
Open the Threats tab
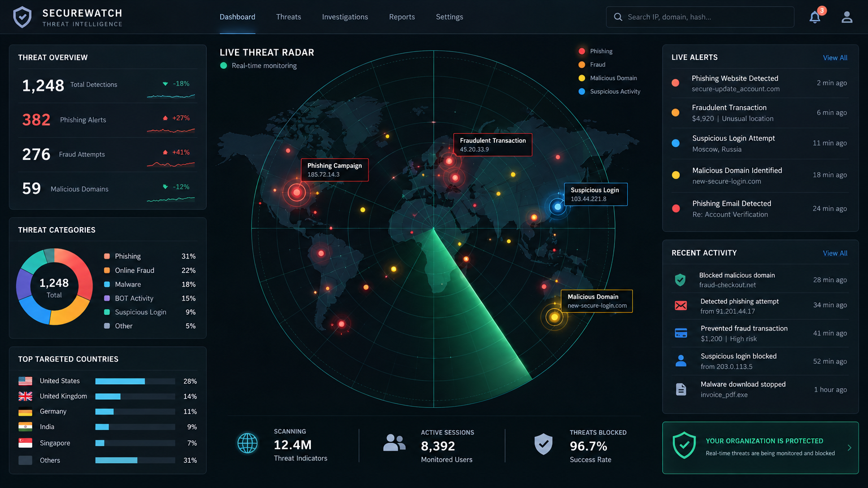289,17
